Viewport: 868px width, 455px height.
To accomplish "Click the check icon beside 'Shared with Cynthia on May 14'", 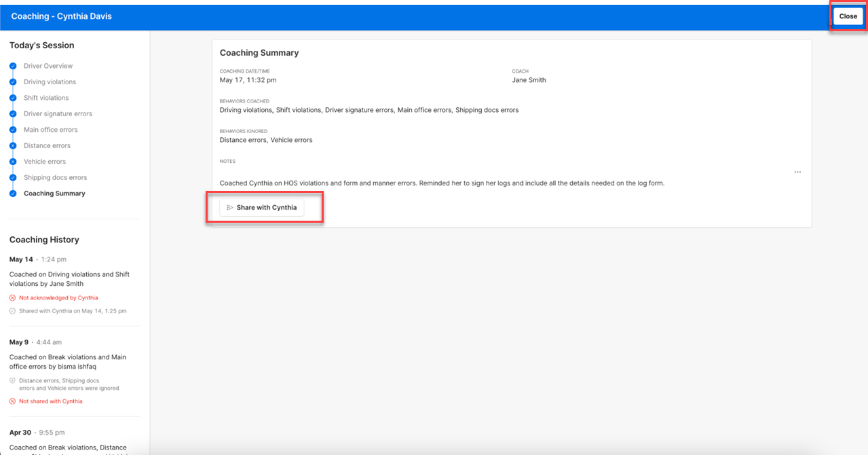I will tap(12, 311).
